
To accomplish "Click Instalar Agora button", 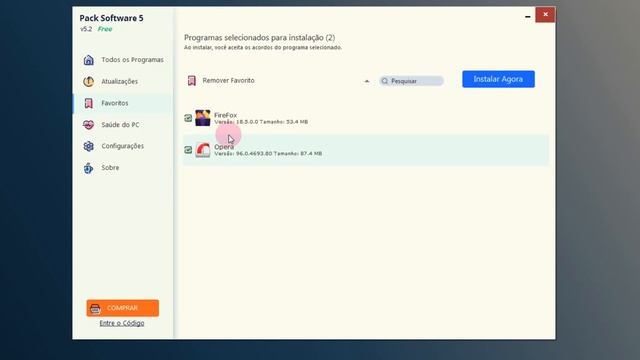I will pos(498,79).
